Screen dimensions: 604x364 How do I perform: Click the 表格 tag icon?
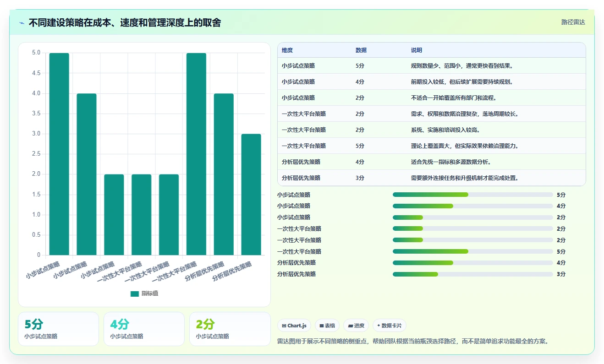(322, 326)
